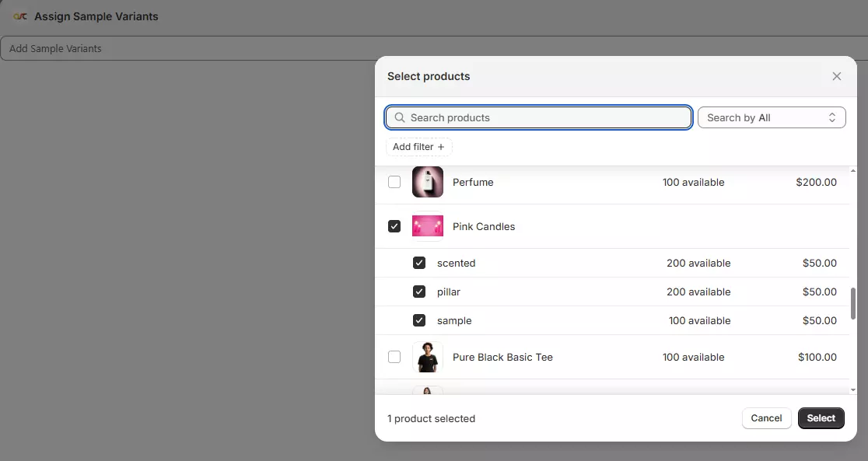The width and height of the screenshot is (868, 461).
Task: Focus the Search products input field
Action: pyautogui.click(x=544, y=118)
